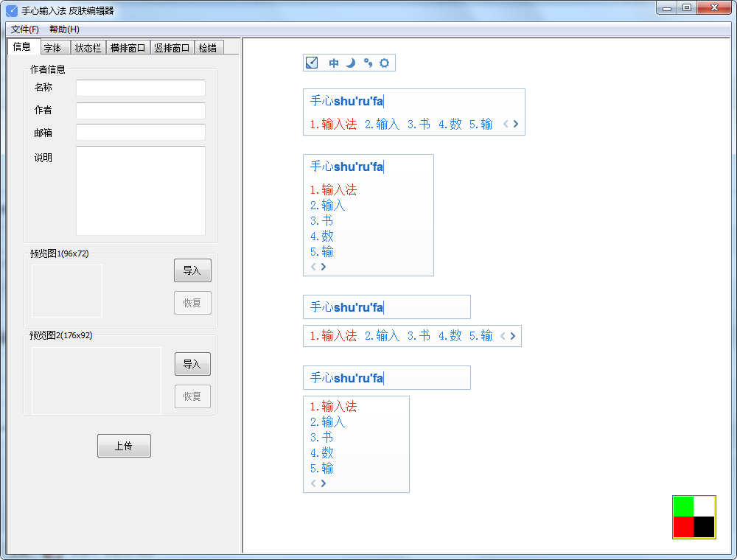Select the black color swatch
The width and height of the screenshot is (737, 560).
click(704, 527)
